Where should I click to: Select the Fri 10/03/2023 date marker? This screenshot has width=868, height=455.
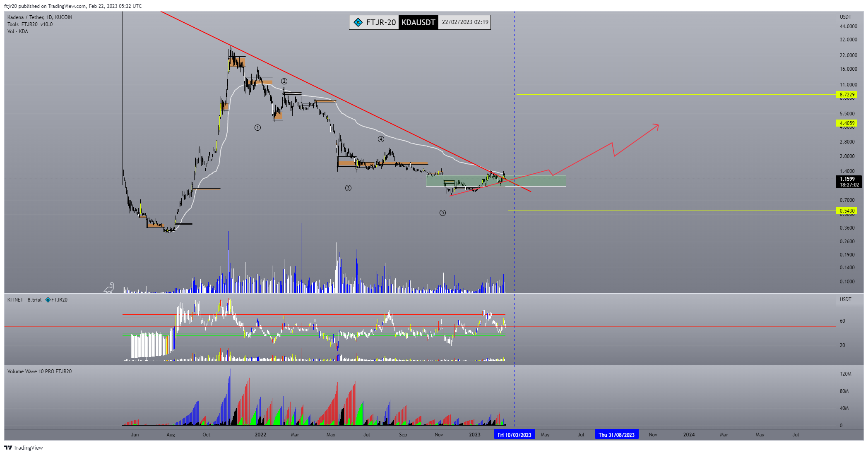515,435
